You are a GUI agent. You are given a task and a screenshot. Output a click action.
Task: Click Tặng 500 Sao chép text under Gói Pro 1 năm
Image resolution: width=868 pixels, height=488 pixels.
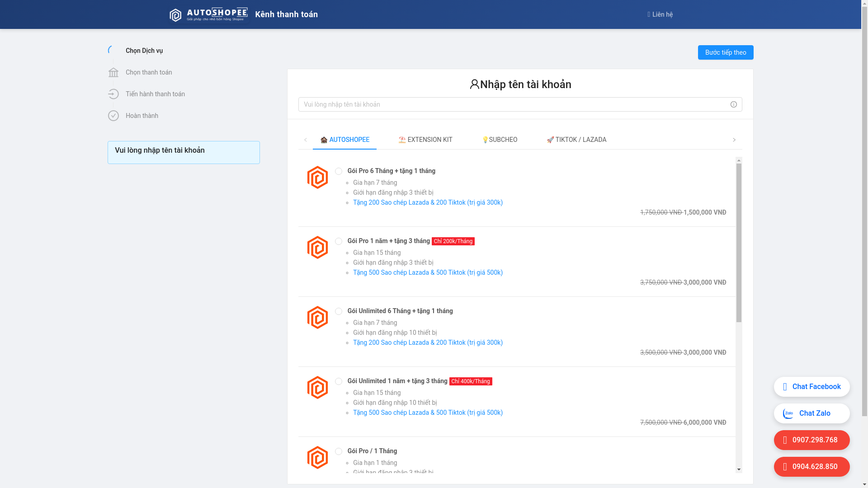coord(428,272)
